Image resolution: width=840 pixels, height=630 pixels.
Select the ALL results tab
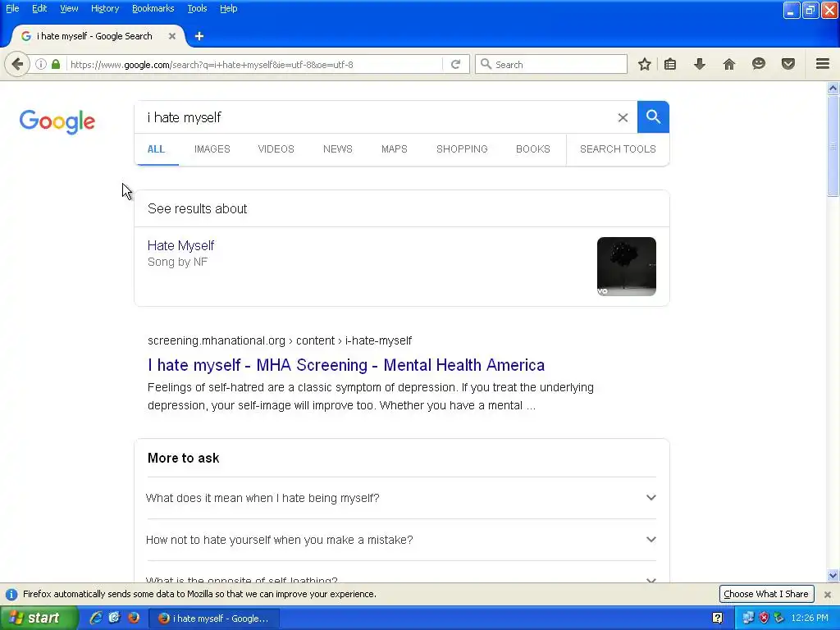pos(156,149)
